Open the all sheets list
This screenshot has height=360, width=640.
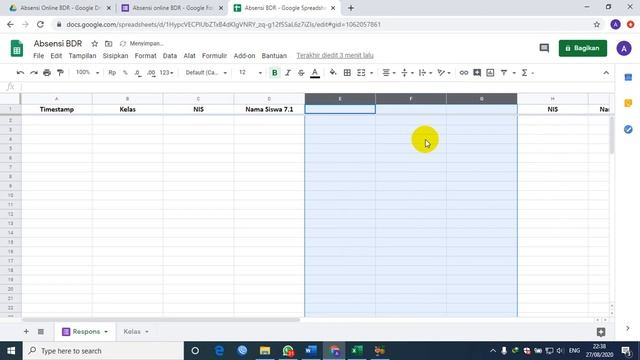pos(41,331)
